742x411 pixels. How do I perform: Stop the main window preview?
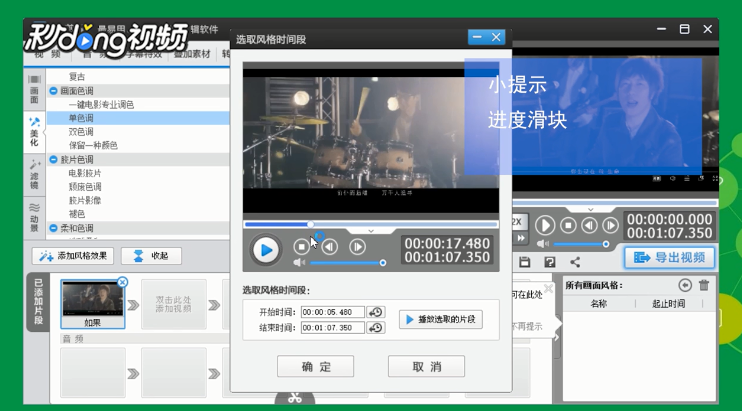[x=568, y=226]
